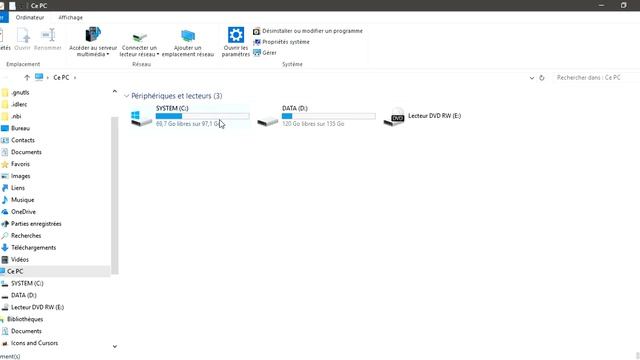
Task: Click the Musique note icon in sidebar
Action: [5, 200]
